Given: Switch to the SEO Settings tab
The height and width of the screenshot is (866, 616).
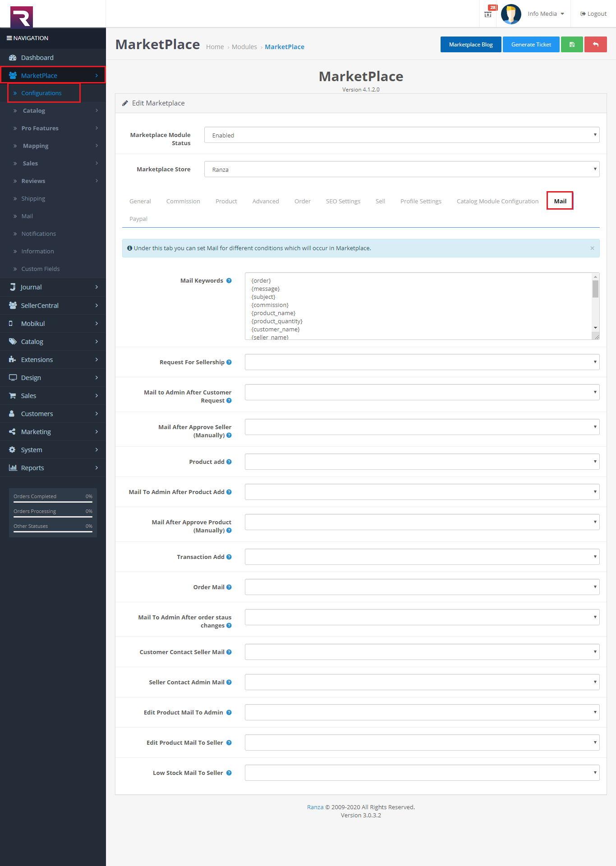Looking at the screenshot, I should pos(343,202).
